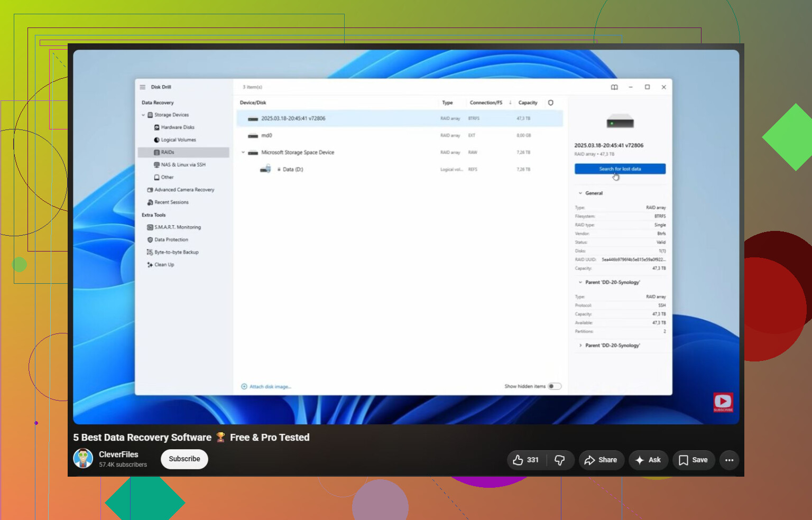The width and height of the screenshot is (812, 520).
Task: Collapse Microsoft Storage Space Device chevron
Action: tap(243, 153)
